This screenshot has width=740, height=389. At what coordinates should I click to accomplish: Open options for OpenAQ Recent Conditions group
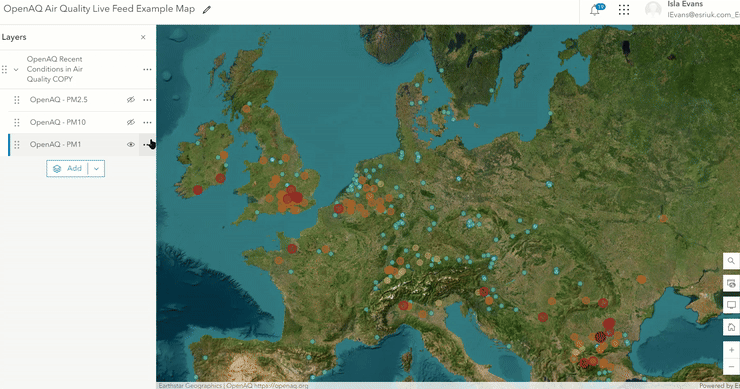coord(147,69)
